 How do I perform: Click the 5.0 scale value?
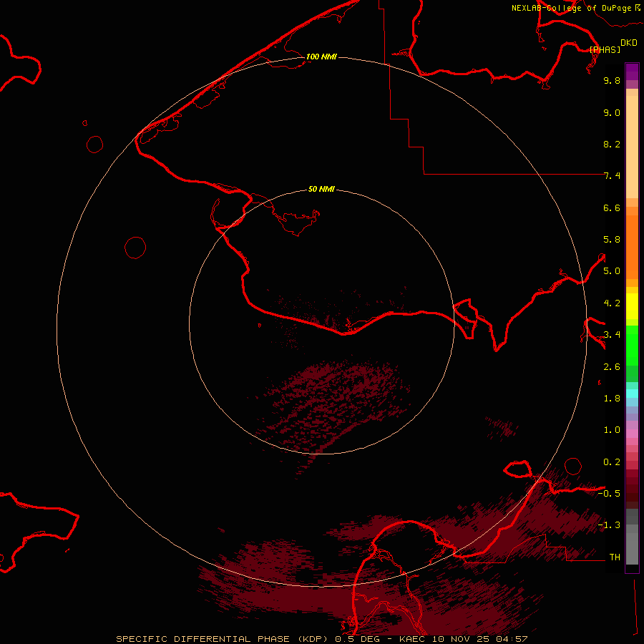point(612,271)
